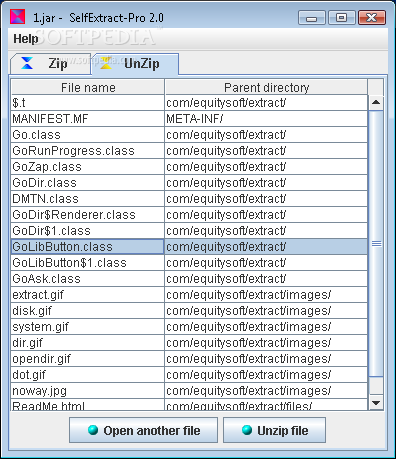Screen dimensions: 396x459
Task: Maximize the SelfExtract-Pro window
Action: point(341,18)
